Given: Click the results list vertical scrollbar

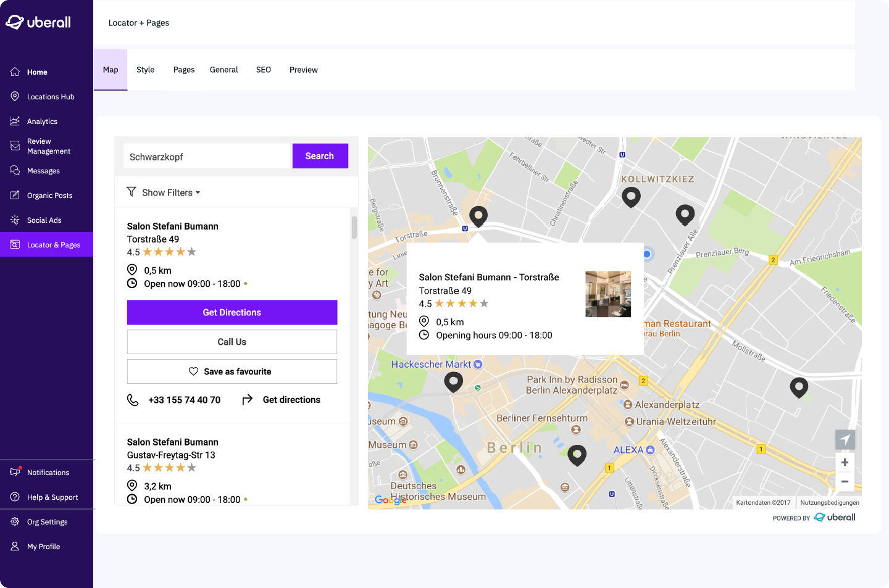Looking at the screenshot, I should tap(354, 227).
